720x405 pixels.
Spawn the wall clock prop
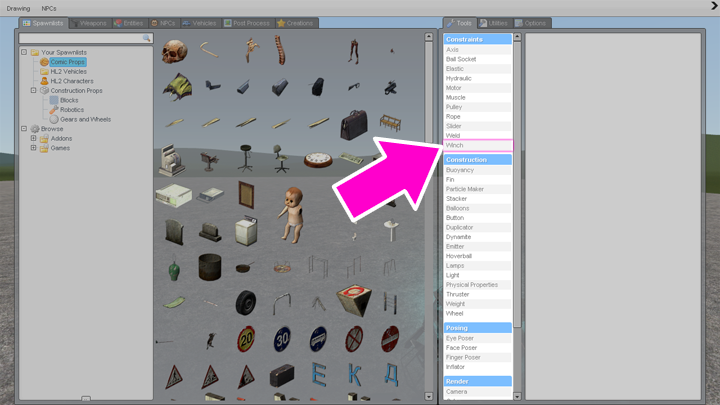(x=318, y=160)
